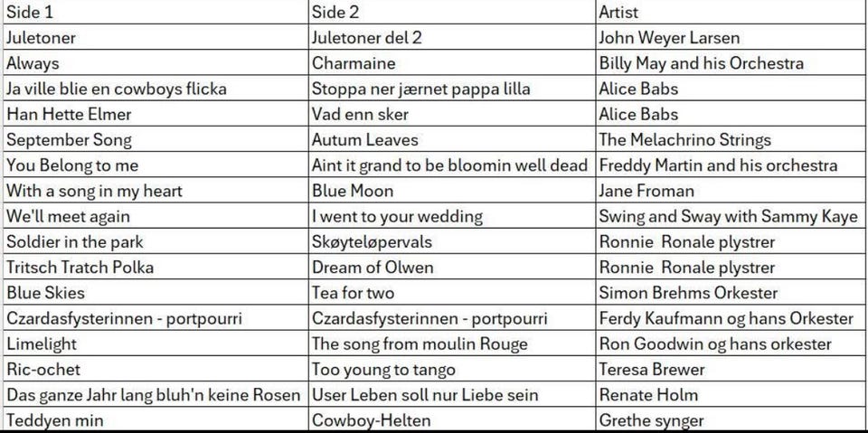This screenshot has width=868, height=433.
Task: Click the 'Limelight' cell
Action: 156,343
